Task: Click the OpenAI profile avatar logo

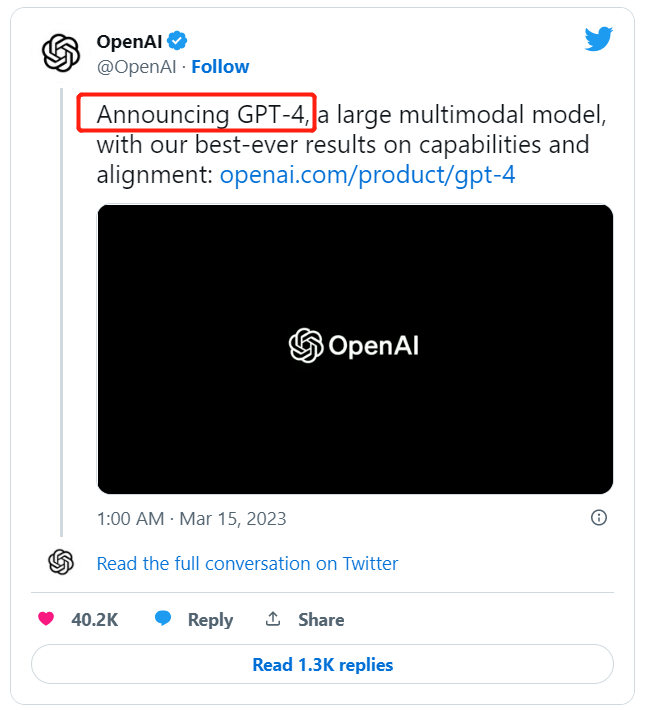Action: tap(60, 52)
